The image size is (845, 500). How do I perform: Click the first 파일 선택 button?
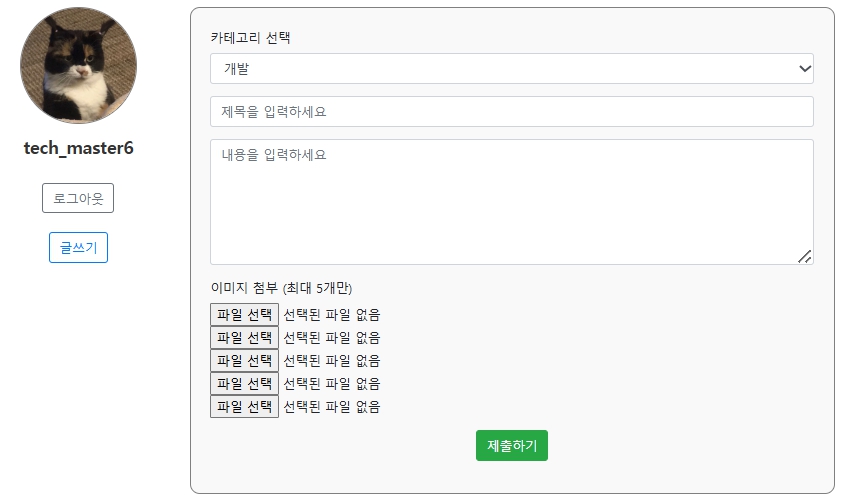[244, 315]
